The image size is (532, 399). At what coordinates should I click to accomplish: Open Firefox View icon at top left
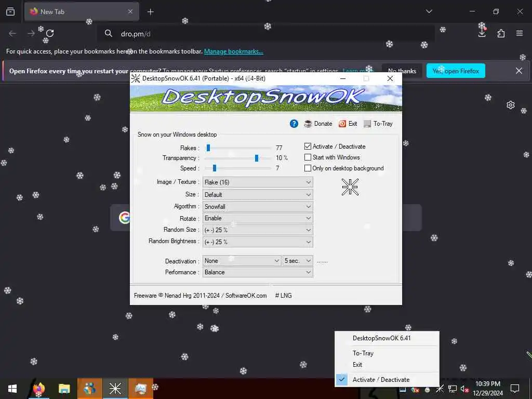[10, 11]
